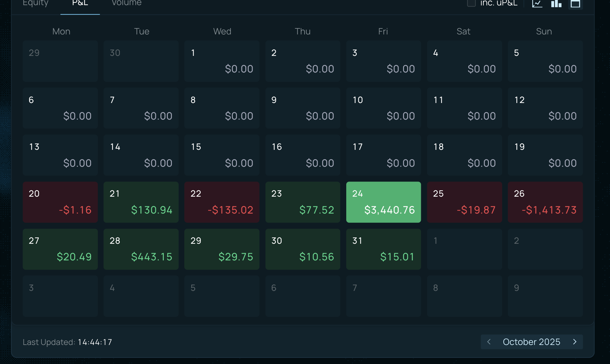Toggle the inc. uP&L checkbox
The width and height of the screenshot is (610, 364).
click(471, 3)
